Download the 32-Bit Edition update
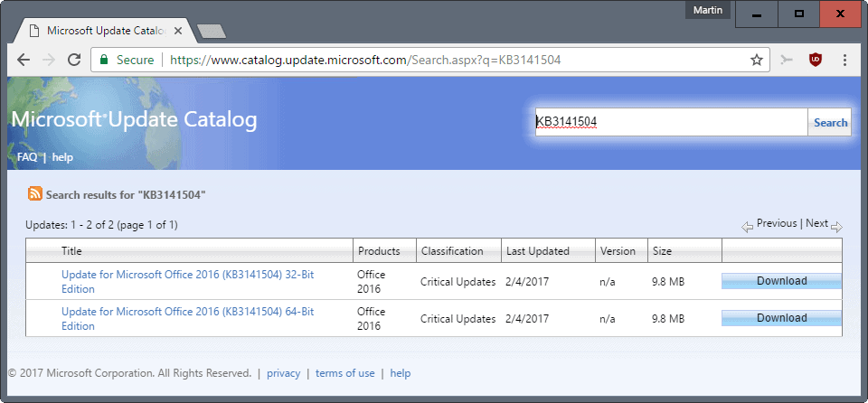Screen dimensions: 868x403 click(781, 281)
